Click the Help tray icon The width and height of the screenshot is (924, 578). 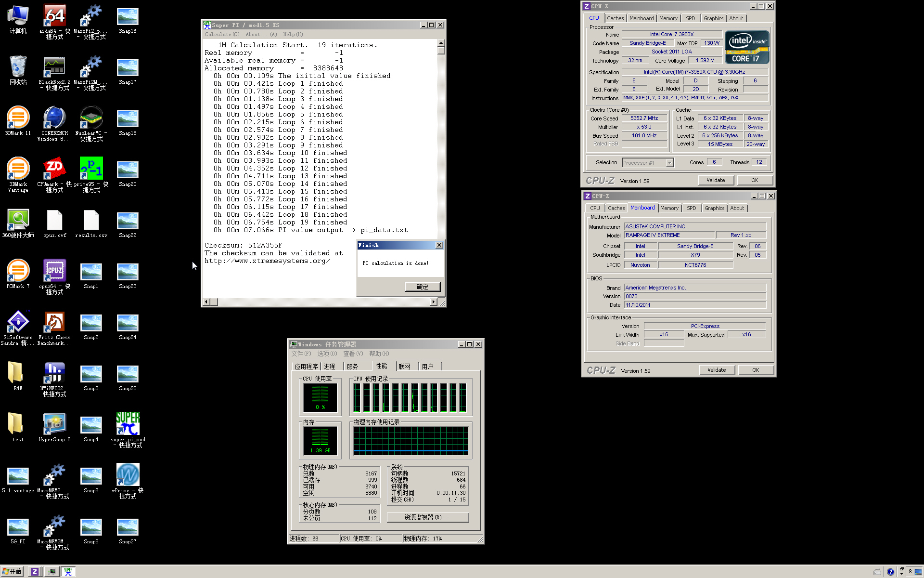pyautogui.click(x=890, y=572)
